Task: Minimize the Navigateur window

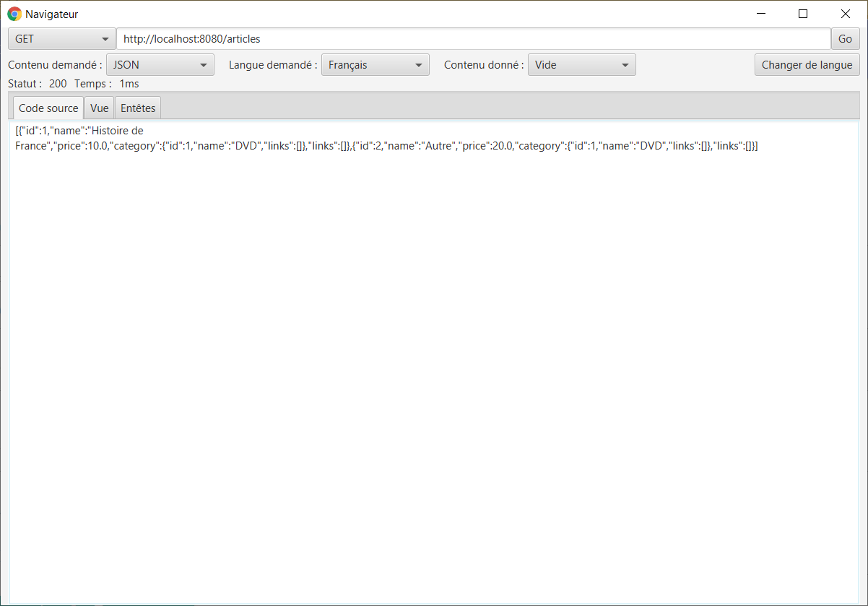Action: point(760,14)
